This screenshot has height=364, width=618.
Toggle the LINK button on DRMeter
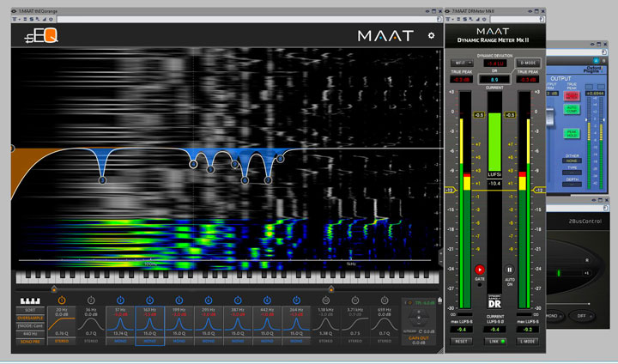(x=494, y=341)
